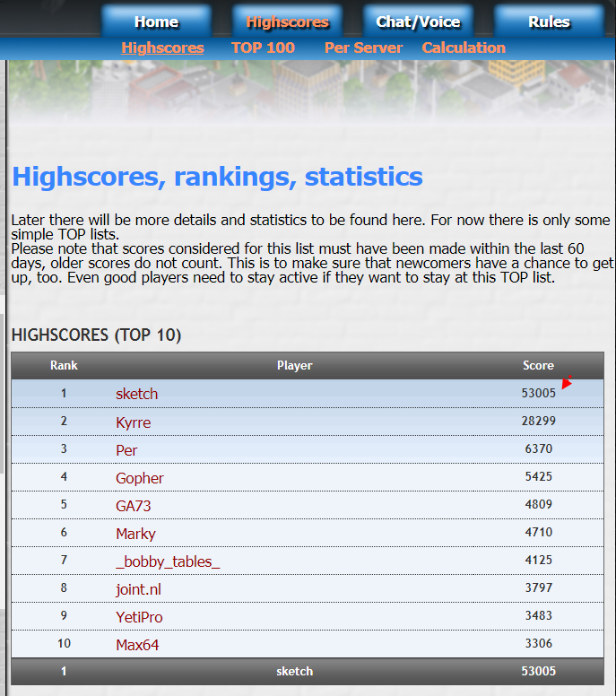
Task: Click rank number 5 cell
Action: 64,504
